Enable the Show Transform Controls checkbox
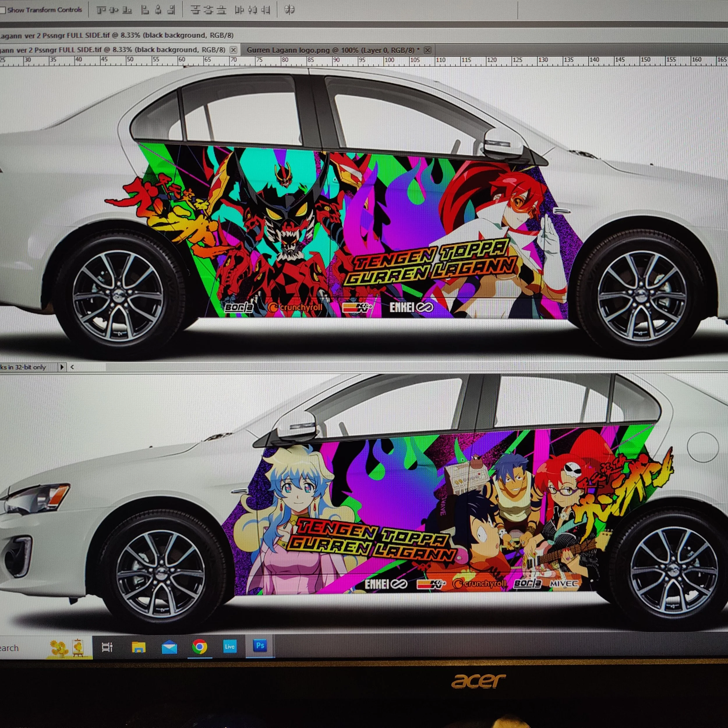 point(2,10)
